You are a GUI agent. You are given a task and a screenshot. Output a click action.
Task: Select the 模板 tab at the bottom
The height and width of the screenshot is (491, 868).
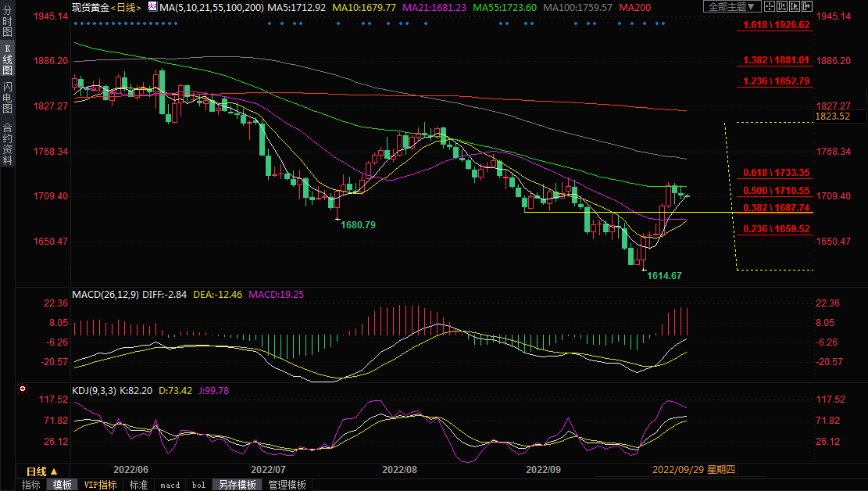tap(63, 485)
